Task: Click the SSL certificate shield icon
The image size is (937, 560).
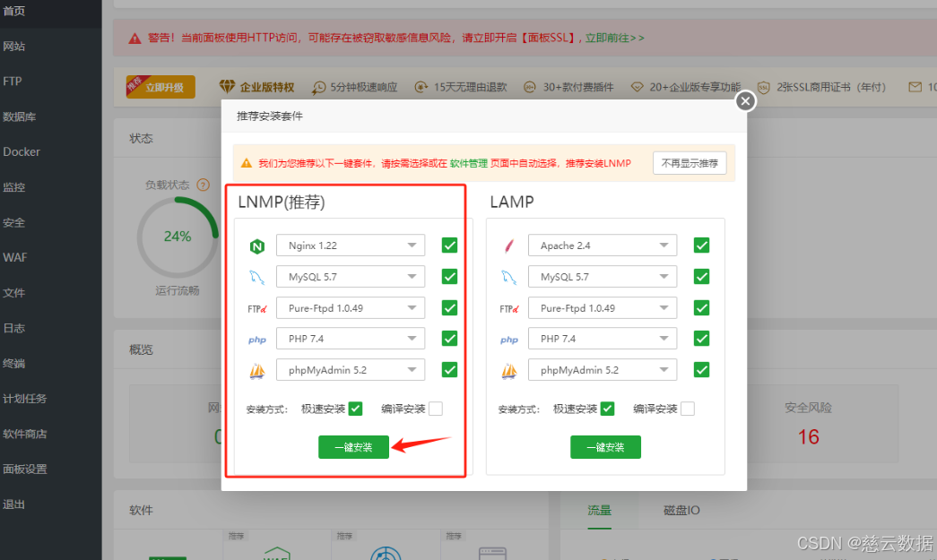Action: (763, 87)
